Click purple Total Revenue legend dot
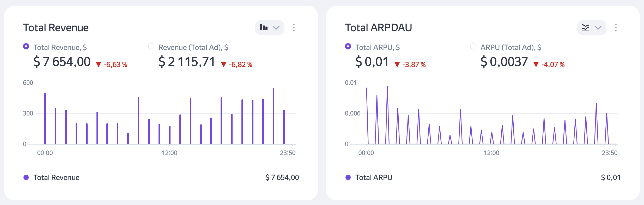The width and height of the screenshot is (644, 205). (26, 177)
